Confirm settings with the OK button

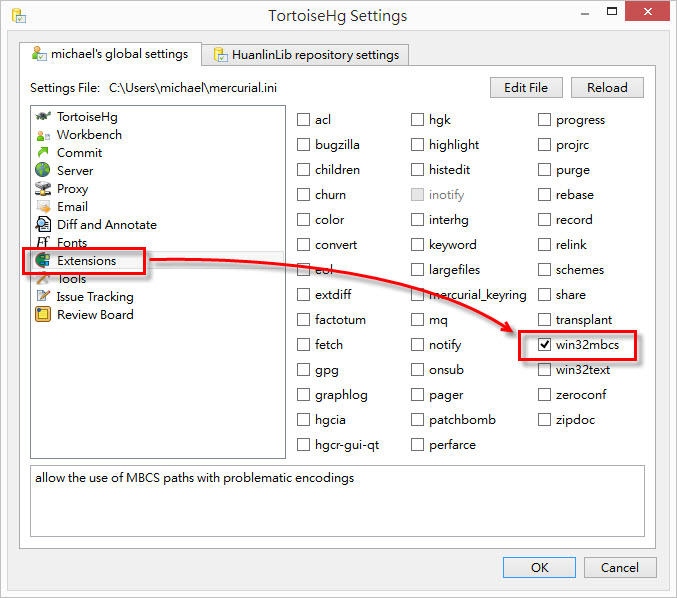(x=539, y=567)
